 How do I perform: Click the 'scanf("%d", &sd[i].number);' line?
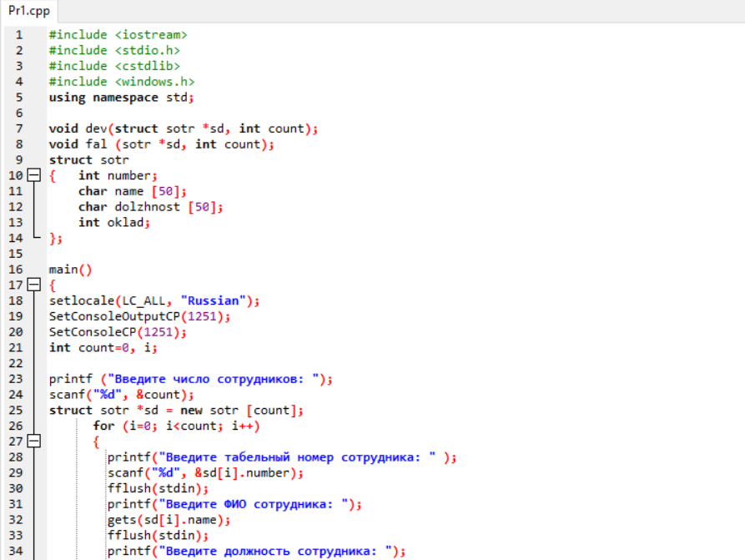point(205,473)
